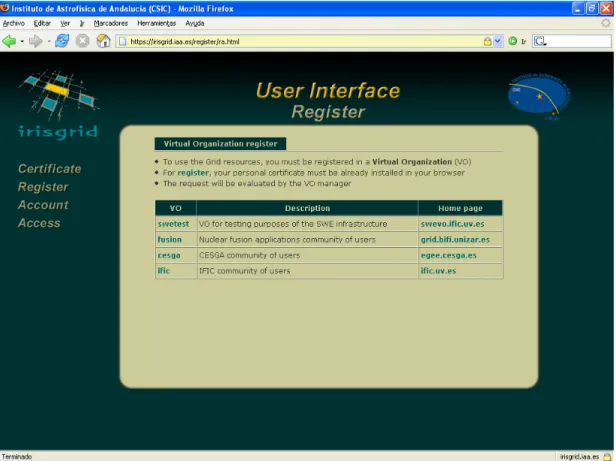This screenshot has width=616, height=461.
Task: Click the green Go button
Action: click(513, 41)
